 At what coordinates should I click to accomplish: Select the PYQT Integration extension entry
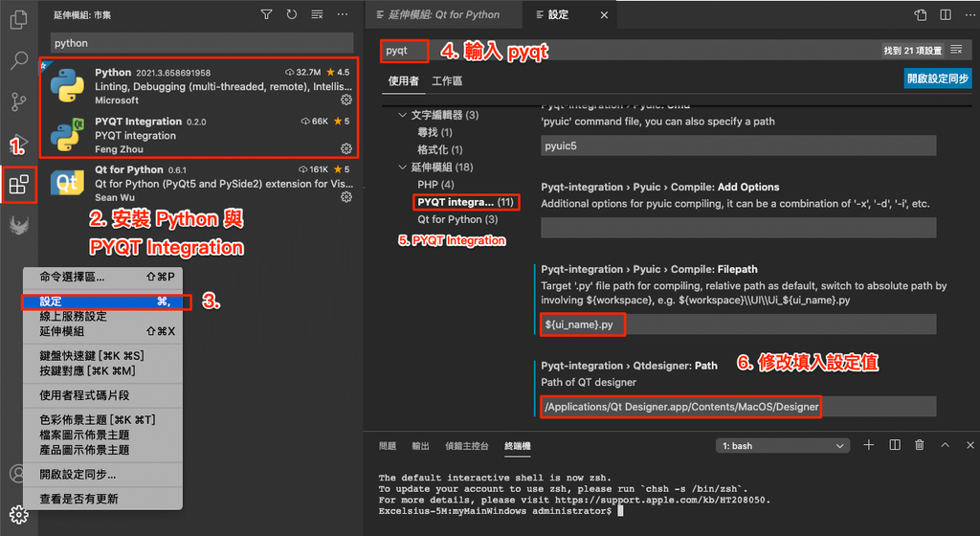pyautogui.click(x=201, y=135)
